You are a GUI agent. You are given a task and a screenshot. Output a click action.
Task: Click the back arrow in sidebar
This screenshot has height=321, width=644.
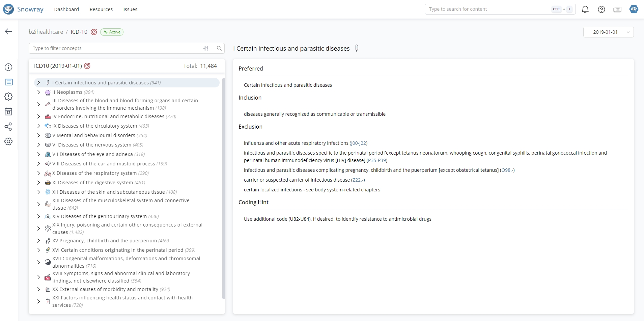click(x=8, y=31)
